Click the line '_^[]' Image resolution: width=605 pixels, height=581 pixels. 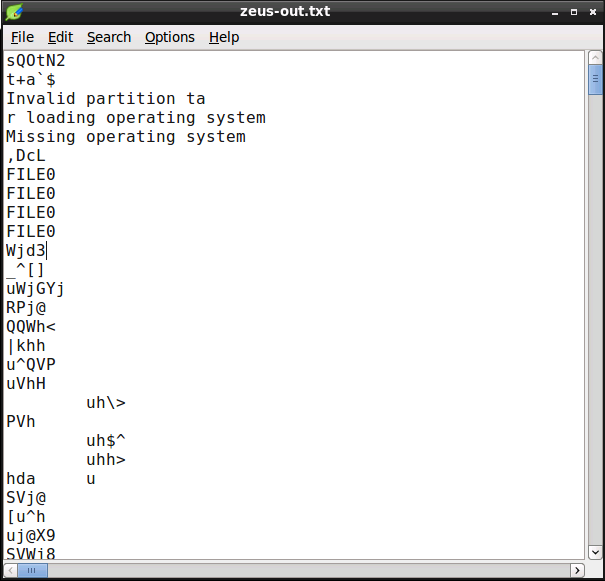(25, 270)
